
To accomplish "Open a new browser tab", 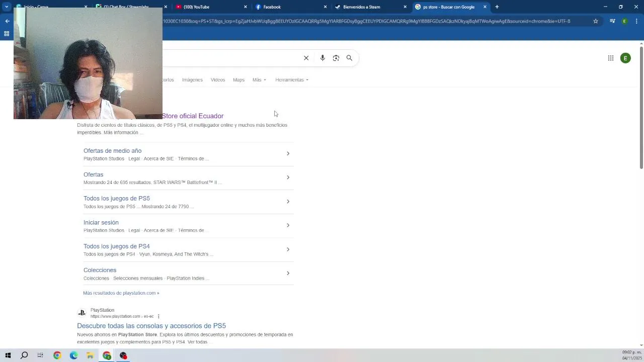I will pyautogui.click(x=497, y=7).
